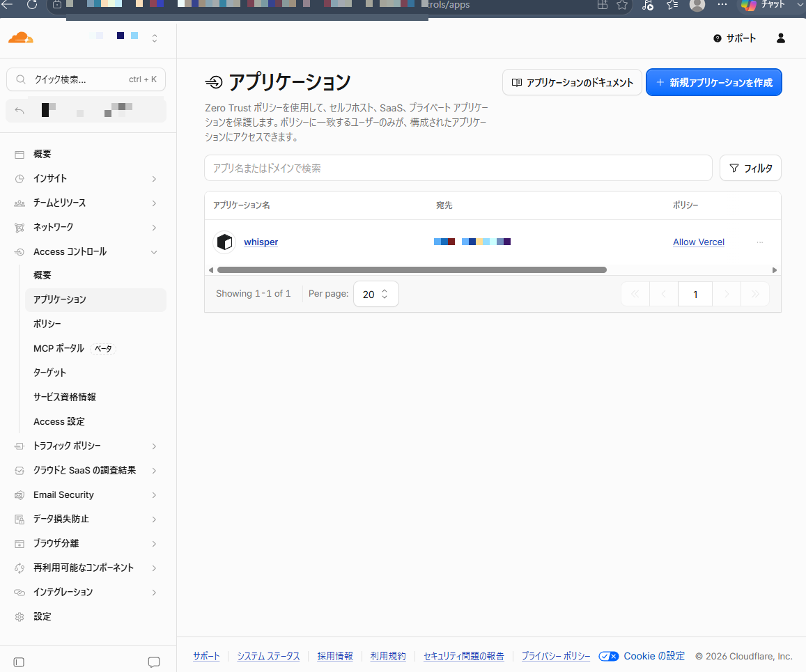Open the whisper application link
The width and height of the screenshot is (806, 672).
261,242
